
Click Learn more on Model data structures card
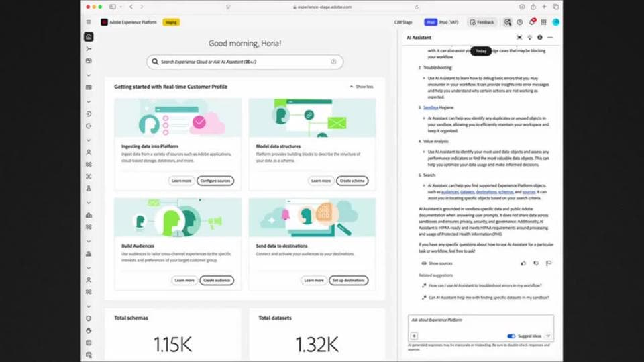(321, 181)
